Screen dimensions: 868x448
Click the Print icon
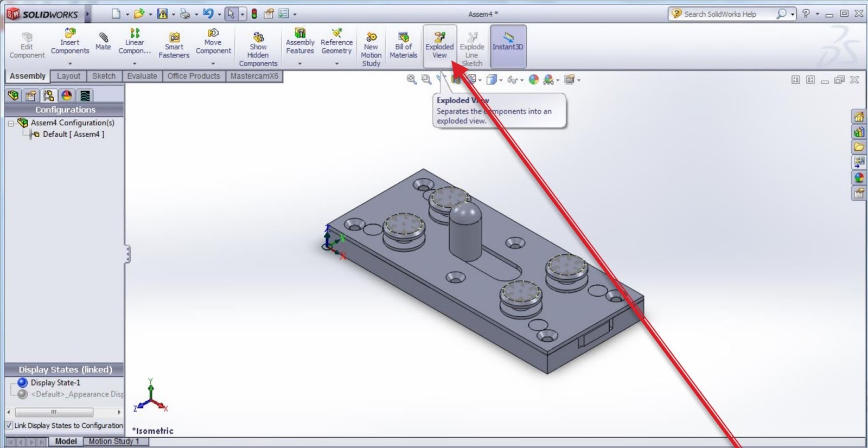click(x=185, y=14)
